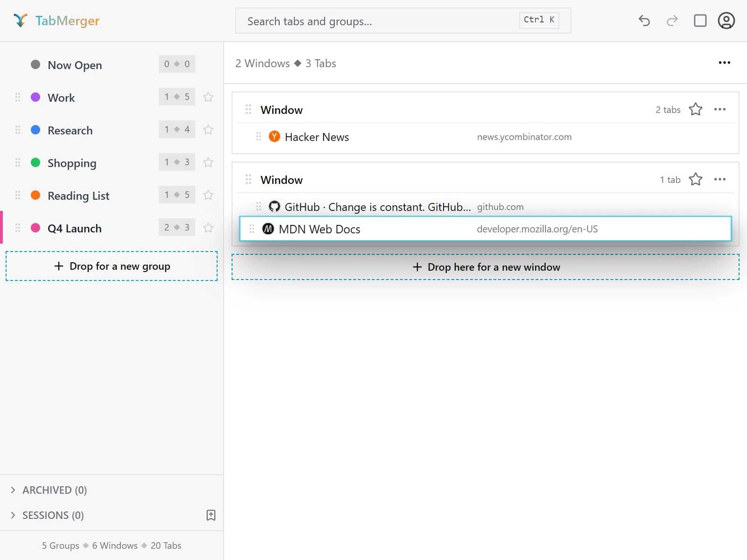Open three-dot menu of the 2 tabs window
747x560 pixels.
click(x=720, y=109)
